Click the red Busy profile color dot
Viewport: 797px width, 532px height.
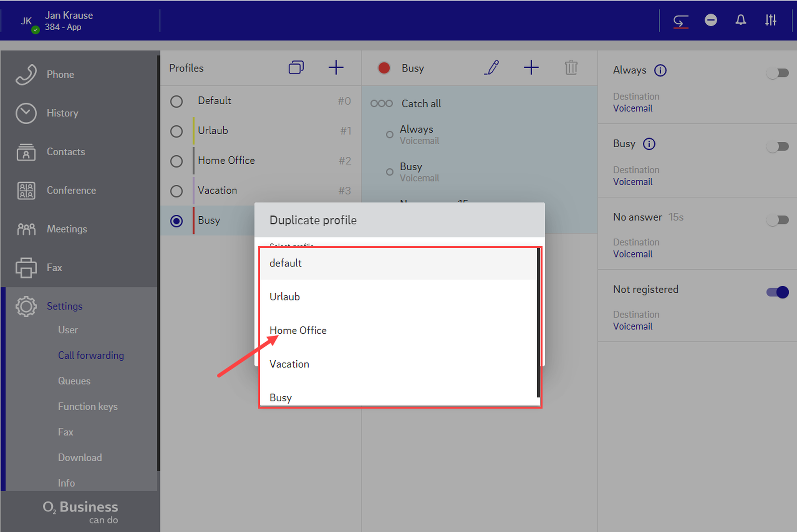click(x=384, y=68)
